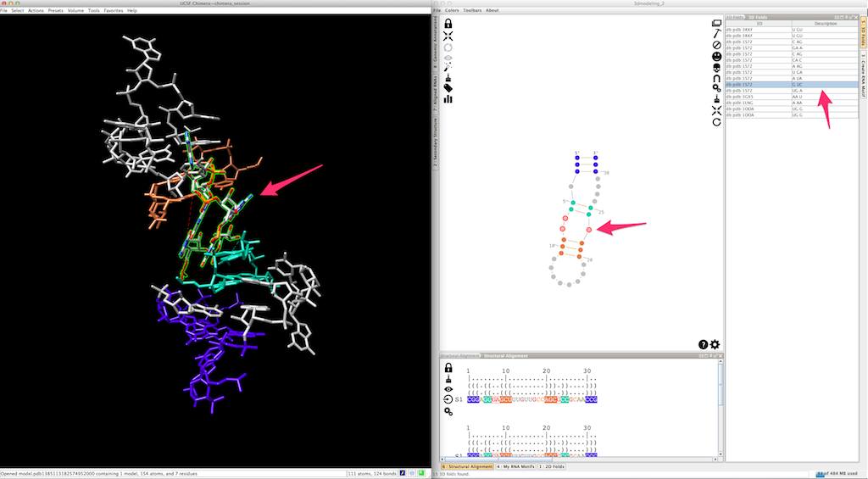The height and width of the screenshot is (479, 868).
Task: Click the vertical scrollbar of the Structural Alignment panel
Action: tap(721, 408)
